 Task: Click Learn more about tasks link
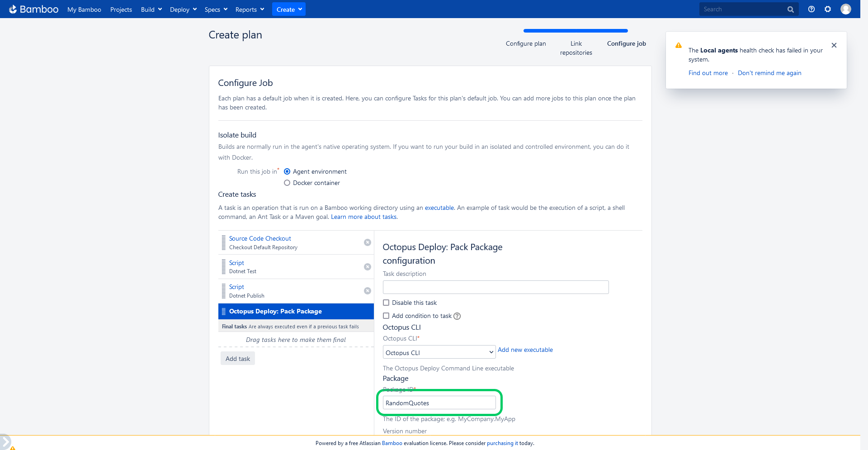pos(363,217)
